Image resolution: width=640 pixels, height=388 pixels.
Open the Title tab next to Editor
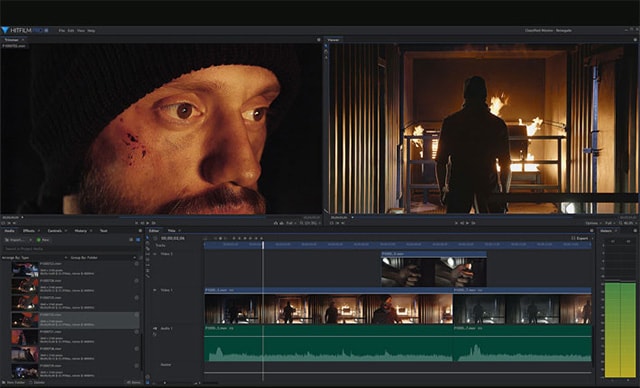click(171, 231)
